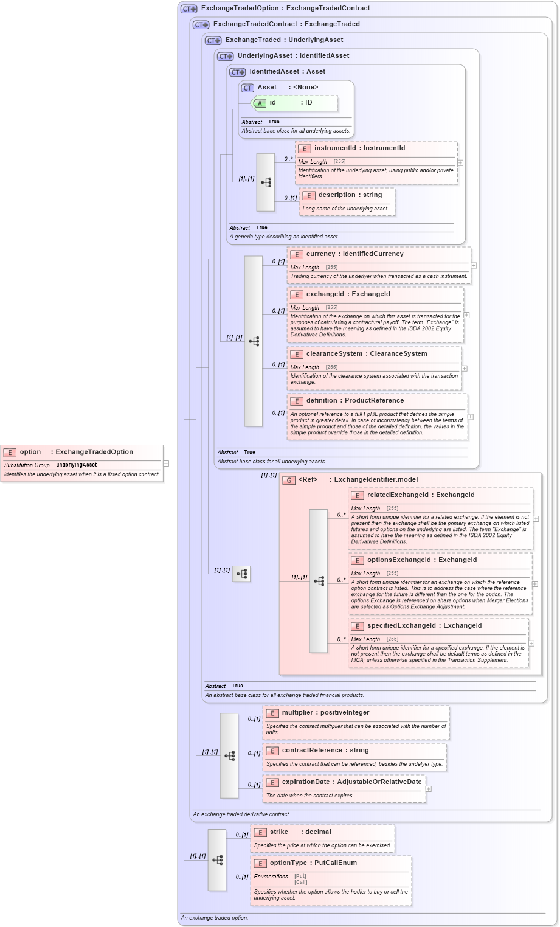560x927 pixels.
Task: Open the PutCallEnum type link
Action: pos(336,863)
